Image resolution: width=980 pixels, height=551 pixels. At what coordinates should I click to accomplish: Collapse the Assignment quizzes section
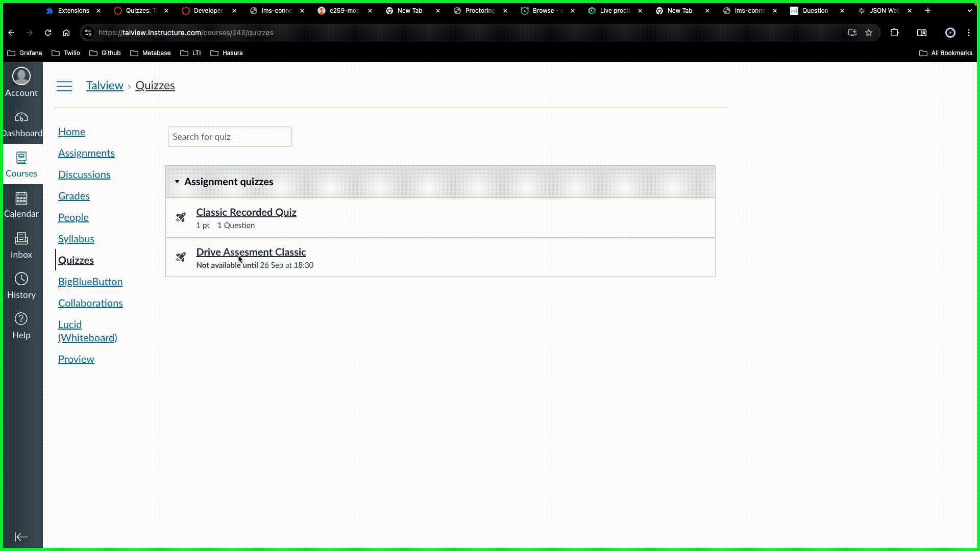point(177,182)
